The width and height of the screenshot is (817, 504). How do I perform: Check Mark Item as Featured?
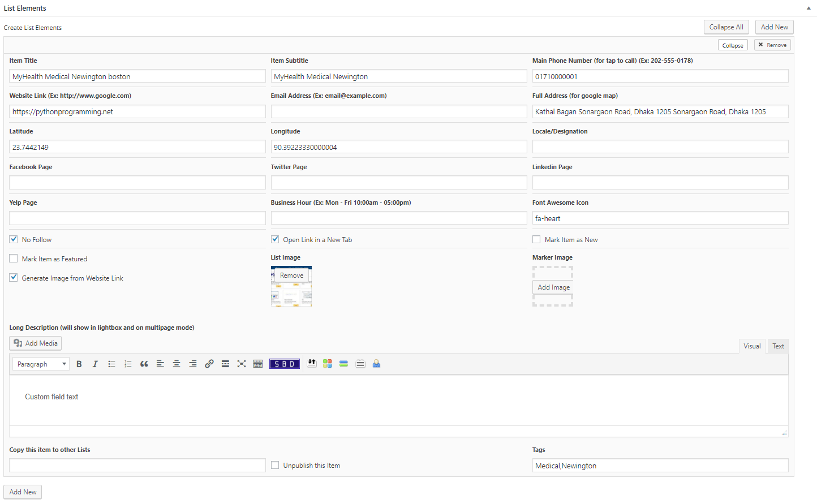(14, 259)
